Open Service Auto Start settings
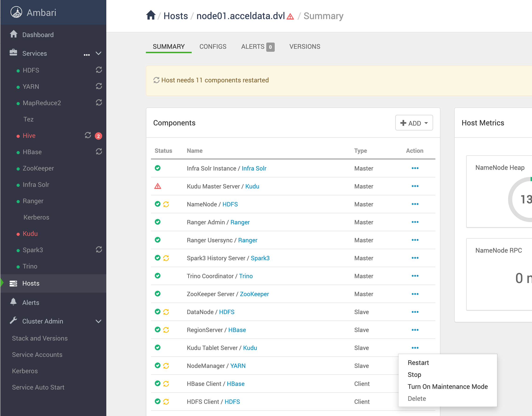 tap(38, 387)
